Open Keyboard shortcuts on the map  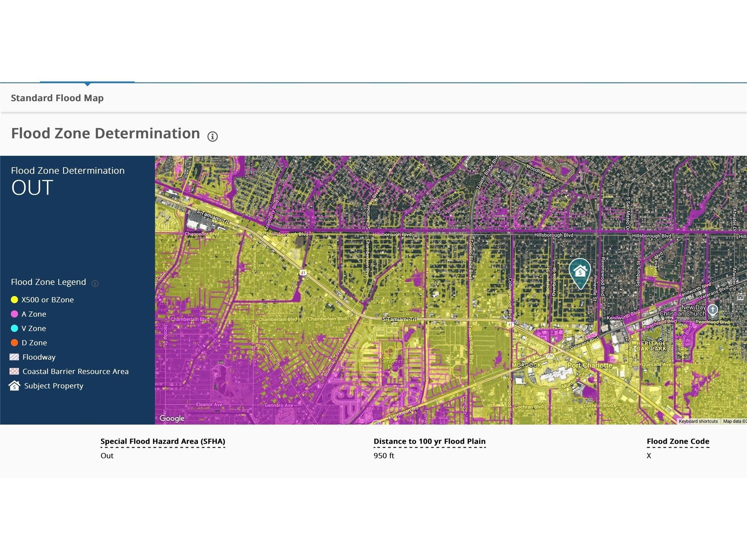click(x=698, y=421)
